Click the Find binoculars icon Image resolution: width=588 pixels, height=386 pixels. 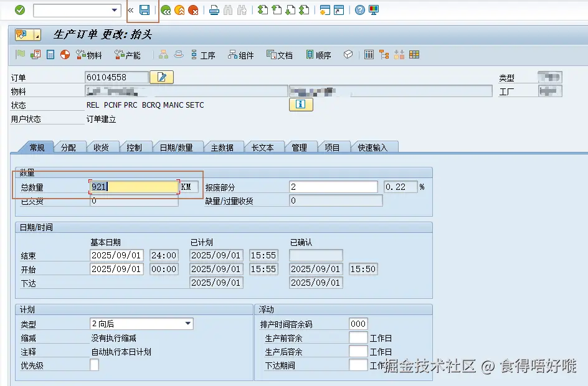tap(228, 10)
